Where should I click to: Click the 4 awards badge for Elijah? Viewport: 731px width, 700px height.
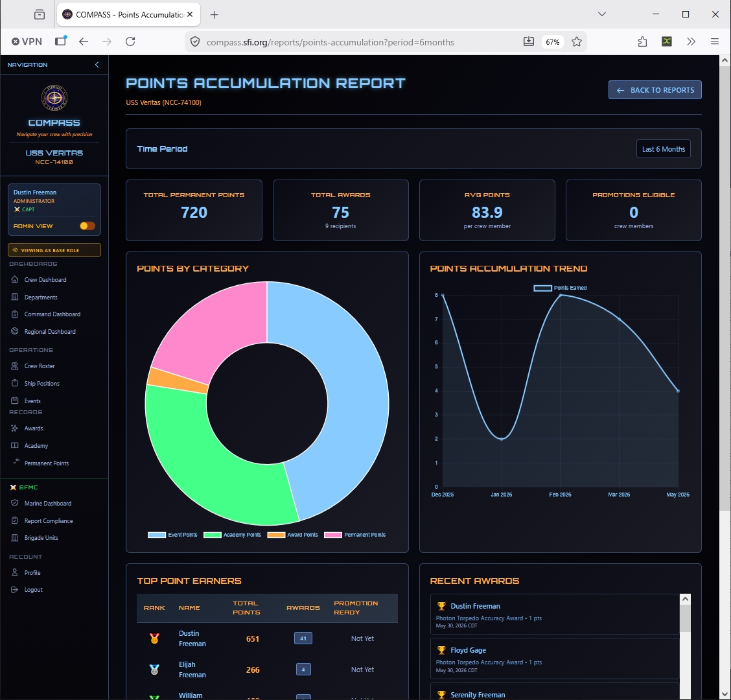click(303, 670)
